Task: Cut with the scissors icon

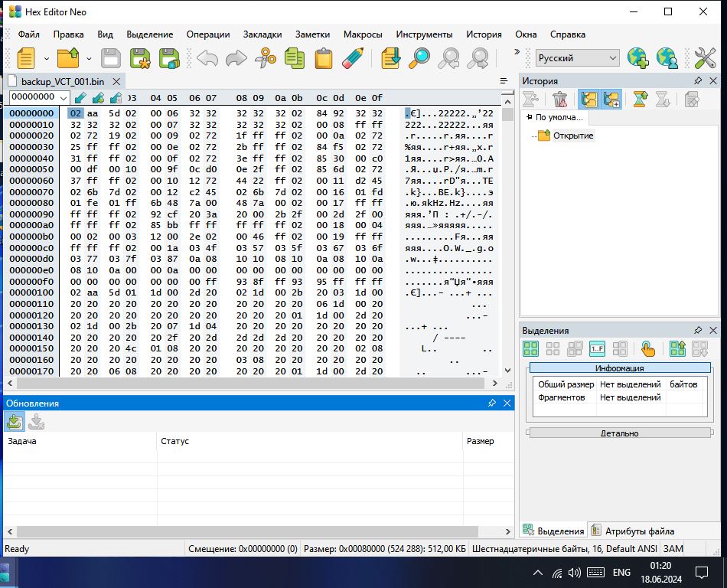Action: (x=266, y=58)
